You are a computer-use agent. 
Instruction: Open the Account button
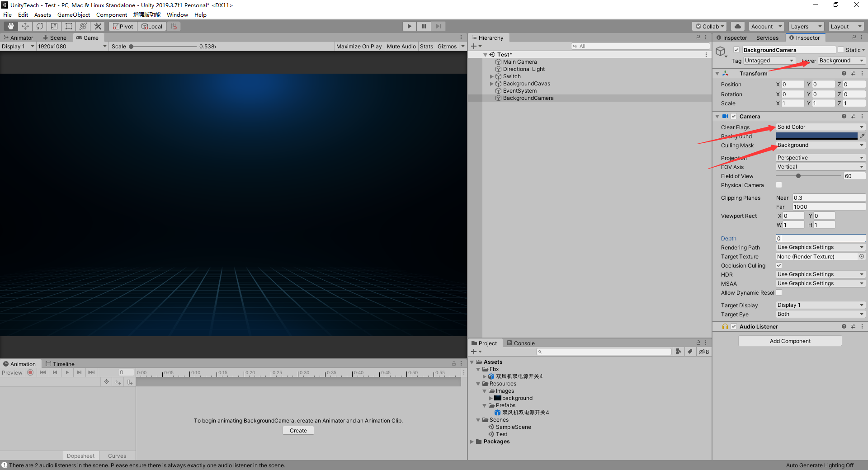click(766, 26)
